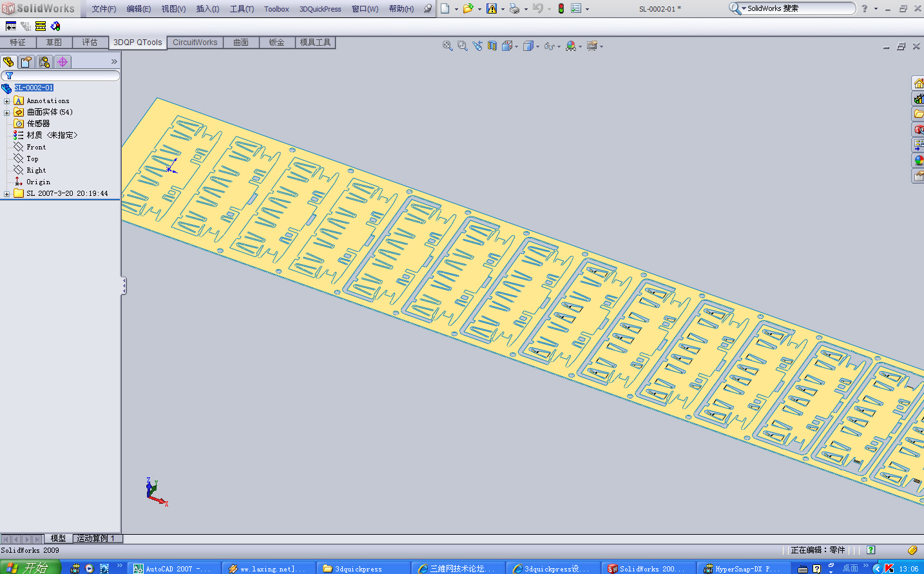924x574 pixels.
Task: Click the Previous View icon
Action: click(477, 46)
